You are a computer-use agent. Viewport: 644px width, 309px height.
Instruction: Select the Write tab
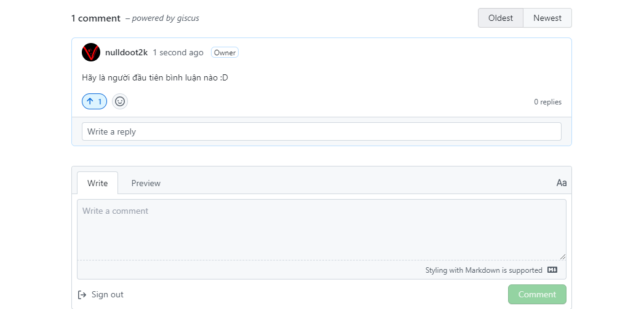pos(97,183)
